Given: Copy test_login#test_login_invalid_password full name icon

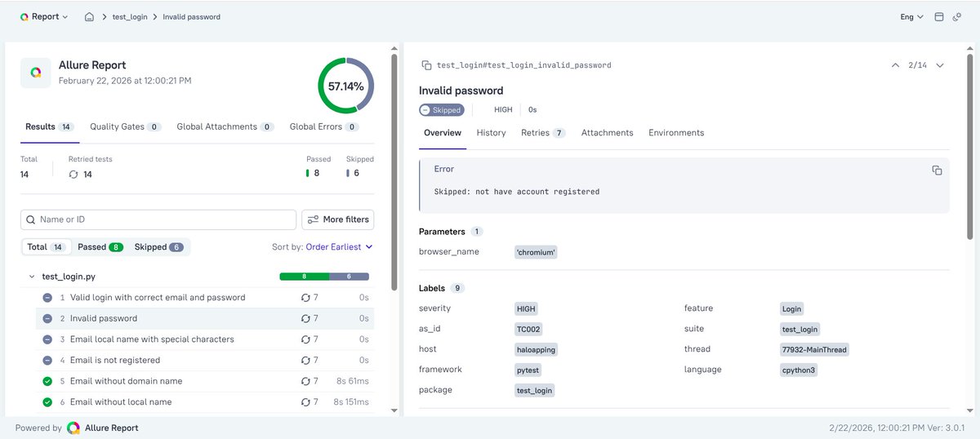Looking at the screenshot, I should [425, 65].
